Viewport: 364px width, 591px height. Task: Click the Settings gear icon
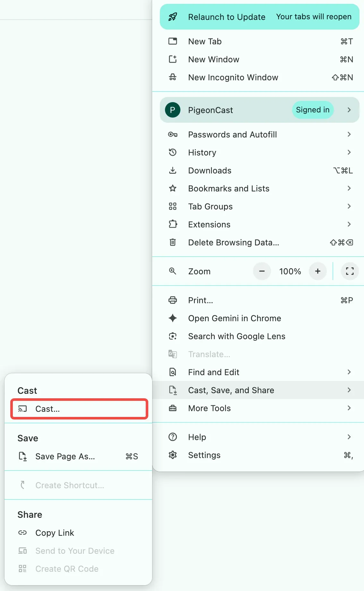[x=173, y=455]
